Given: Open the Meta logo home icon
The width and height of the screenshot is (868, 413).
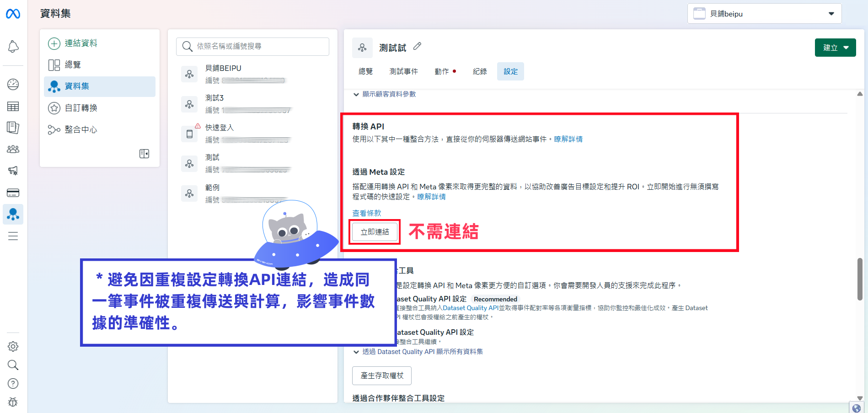Looking at the screenshot, I should (x=13, y=14).
